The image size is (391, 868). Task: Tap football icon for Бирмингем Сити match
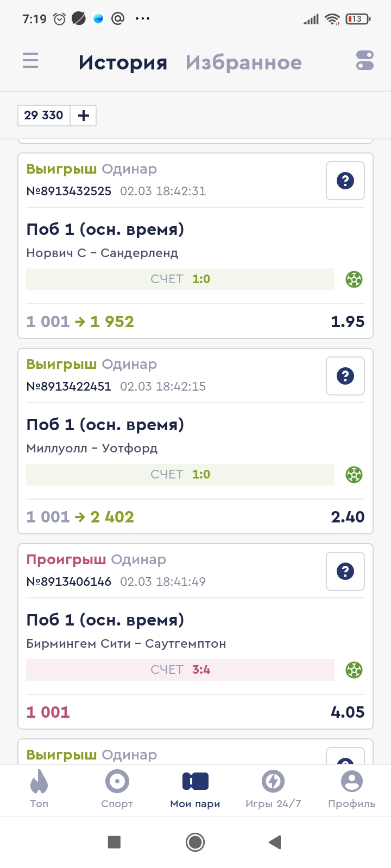[354, 670]
